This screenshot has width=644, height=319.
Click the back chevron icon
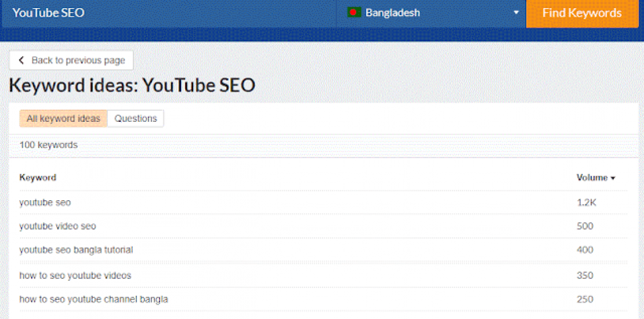pyautogui.click(x=21, y=60)
